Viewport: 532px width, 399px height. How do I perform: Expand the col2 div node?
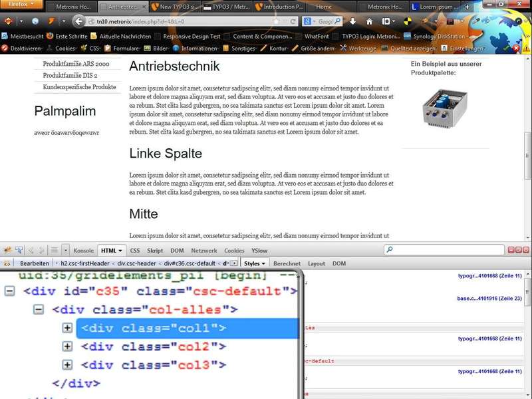coord(66,346)
